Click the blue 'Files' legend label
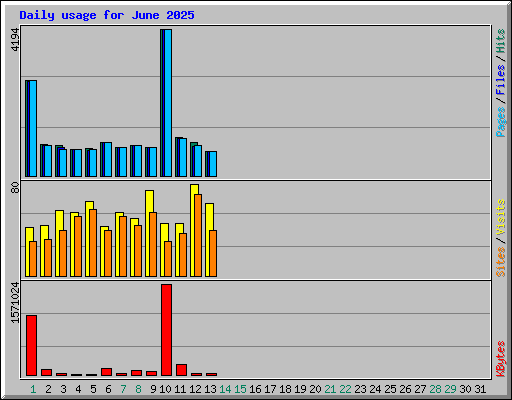Image resolution: width=512 pixels, height=400 pixels. pos(500,80)
